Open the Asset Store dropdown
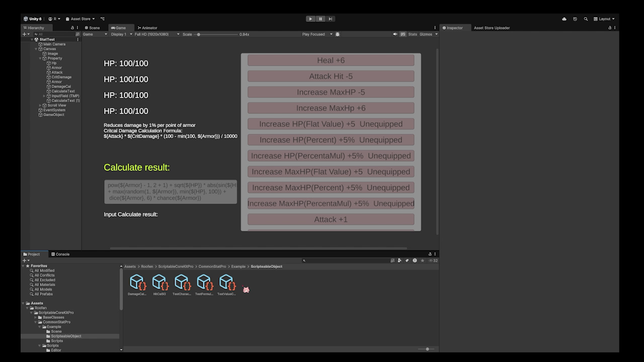Screen dimensions: 644x362 [x=80, y=19]
